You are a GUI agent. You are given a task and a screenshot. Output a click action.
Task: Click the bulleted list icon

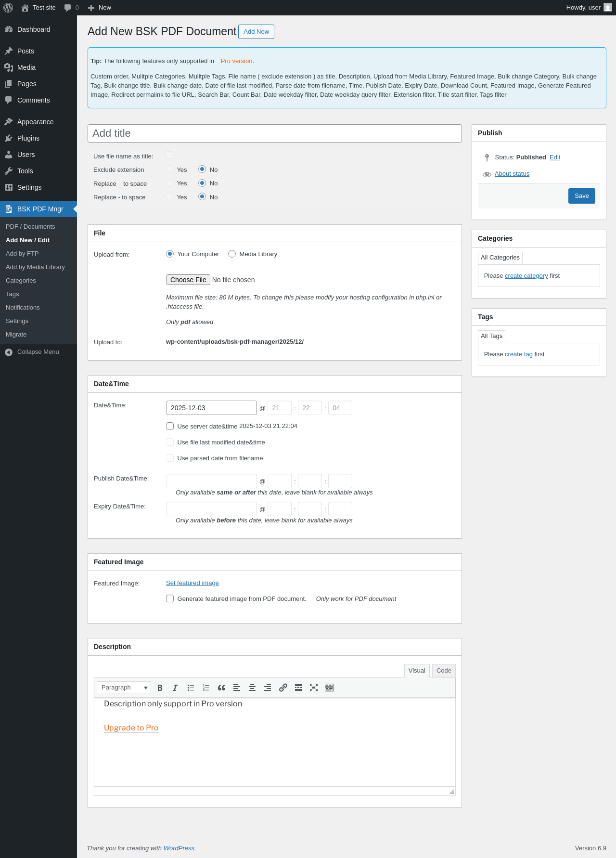coord(191,688)
